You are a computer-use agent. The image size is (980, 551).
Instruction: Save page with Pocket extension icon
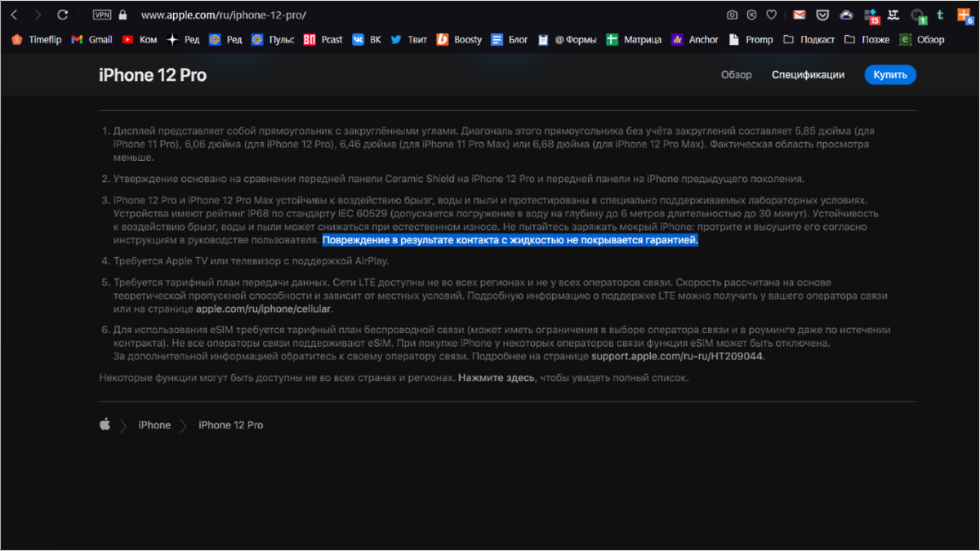coord(823,15)
